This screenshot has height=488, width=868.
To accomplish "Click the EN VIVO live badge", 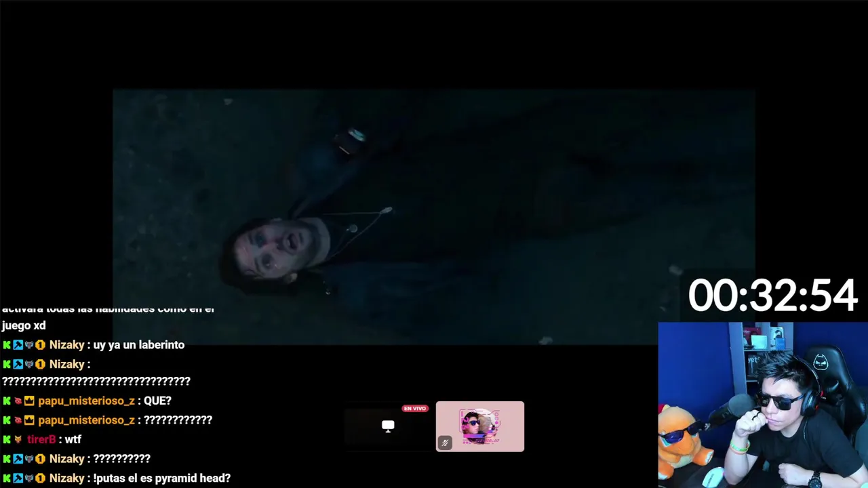I will coord(414,409).
